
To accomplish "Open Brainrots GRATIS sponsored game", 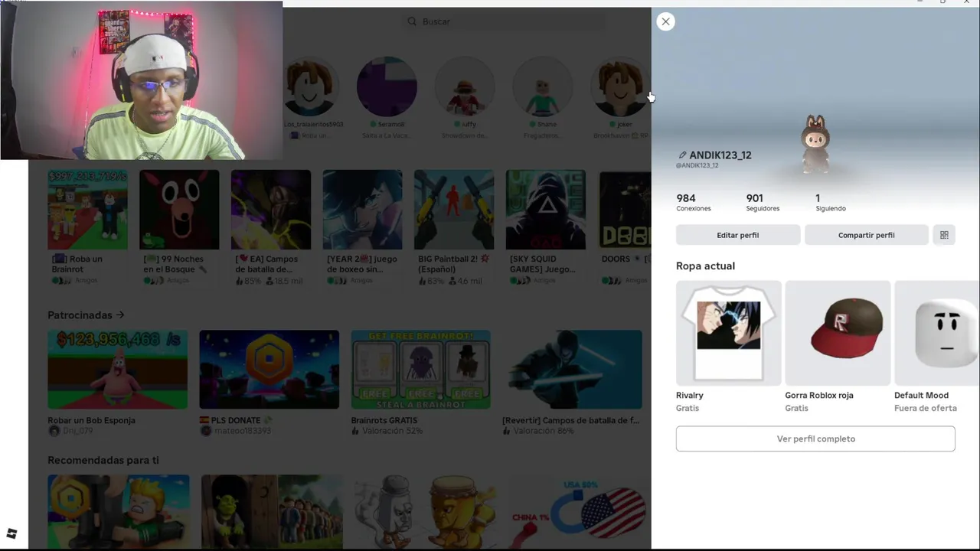I will point(420,383).
